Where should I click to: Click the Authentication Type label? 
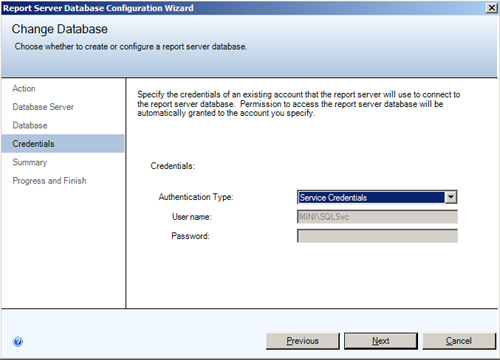(x=196, y=197)
